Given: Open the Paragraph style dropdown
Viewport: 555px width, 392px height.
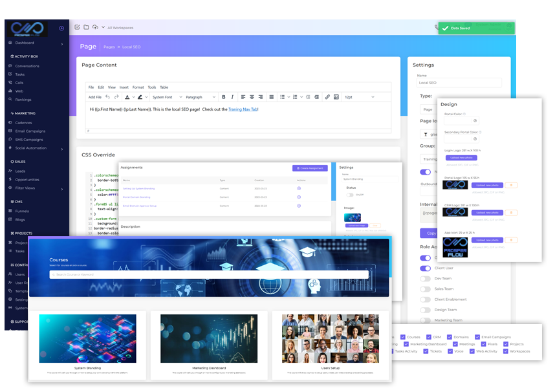Looking at the screenshot, I should [194, 97].
